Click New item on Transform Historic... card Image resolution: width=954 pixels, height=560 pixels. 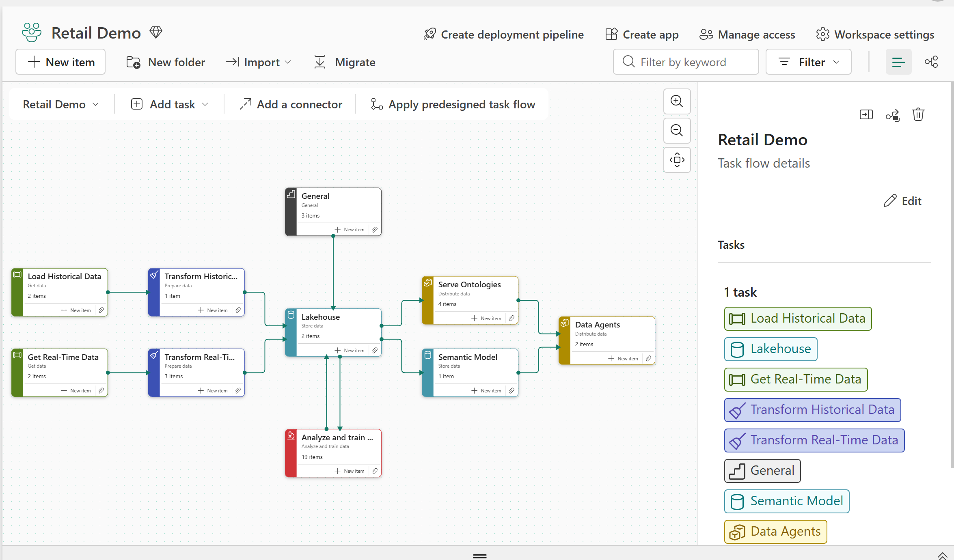pyautogui.click(x=213, y=310)
